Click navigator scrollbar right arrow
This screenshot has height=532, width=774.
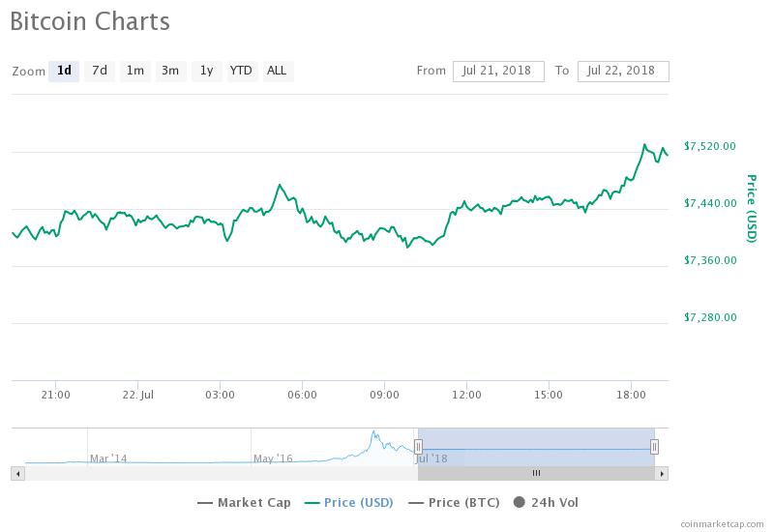tap(662, 473)
